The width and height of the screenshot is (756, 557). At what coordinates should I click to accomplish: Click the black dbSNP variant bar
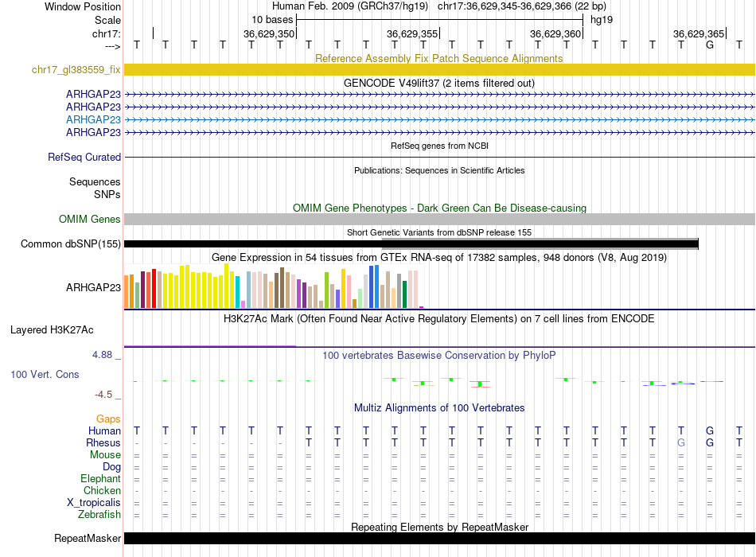coord(411,244)
